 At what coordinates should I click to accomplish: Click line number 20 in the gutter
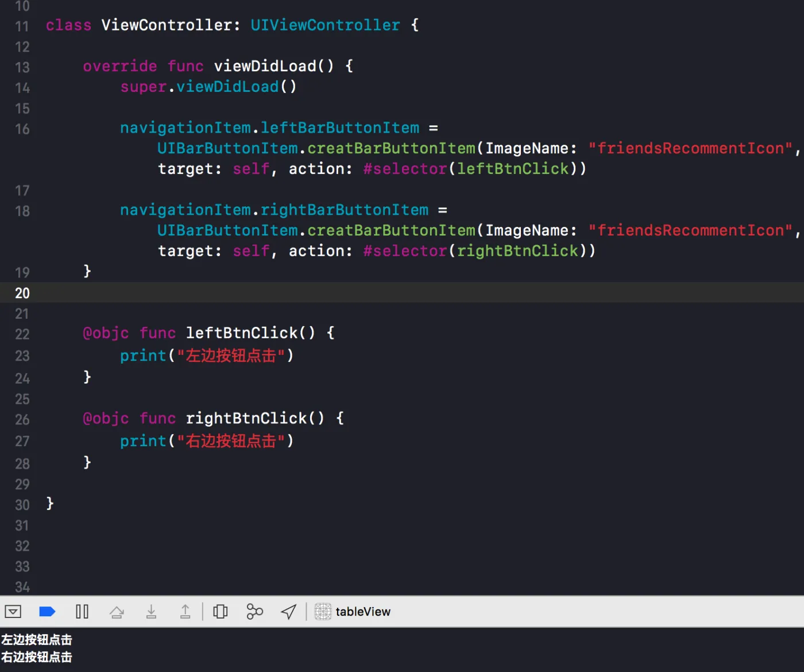pos(22,293)
